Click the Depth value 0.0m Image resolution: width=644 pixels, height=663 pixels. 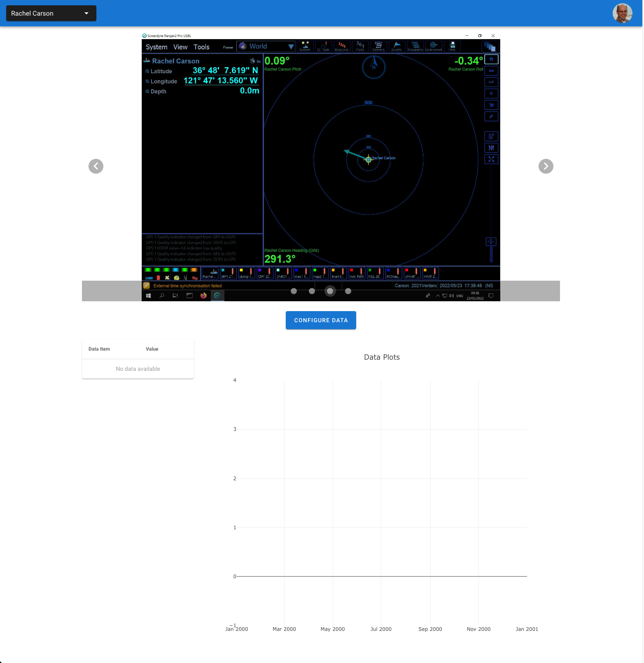[250, 91]
